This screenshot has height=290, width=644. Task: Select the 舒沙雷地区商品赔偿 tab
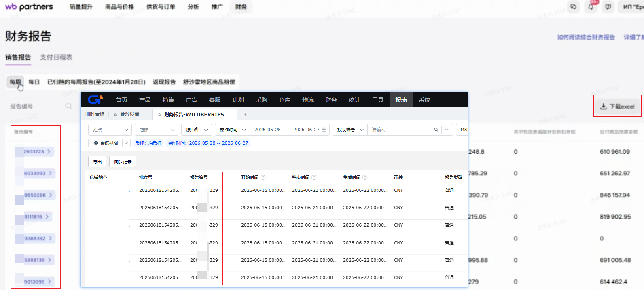209,82
